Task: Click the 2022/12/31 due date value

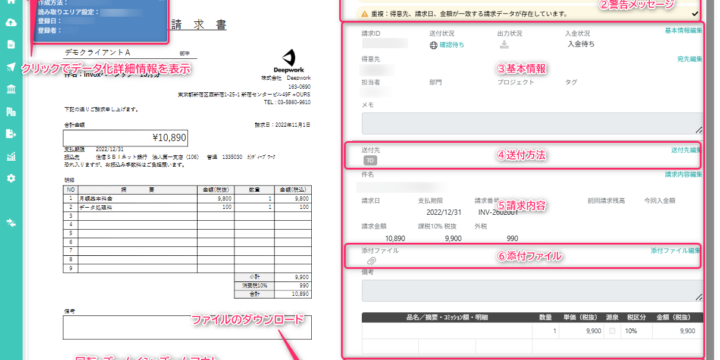Action: [444, 213]
